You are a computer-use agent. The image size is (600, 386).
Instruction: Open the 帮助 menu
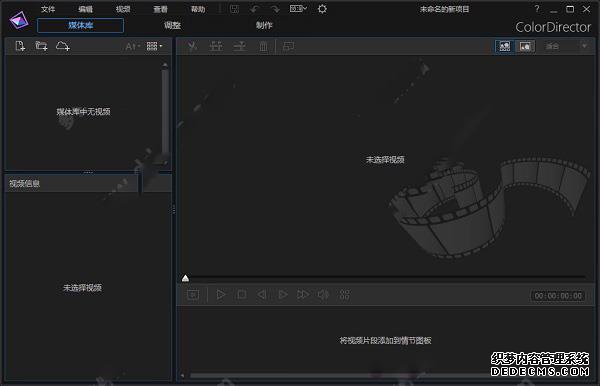pyautogui.click(x=198, y=9)
